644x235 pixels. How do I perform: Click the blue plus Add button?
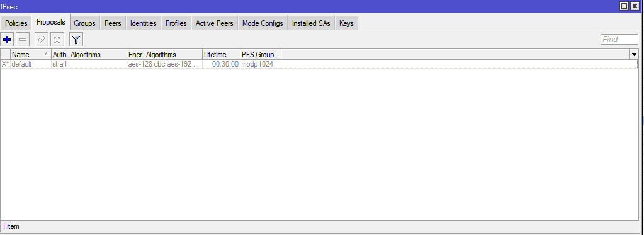(7, 40)
